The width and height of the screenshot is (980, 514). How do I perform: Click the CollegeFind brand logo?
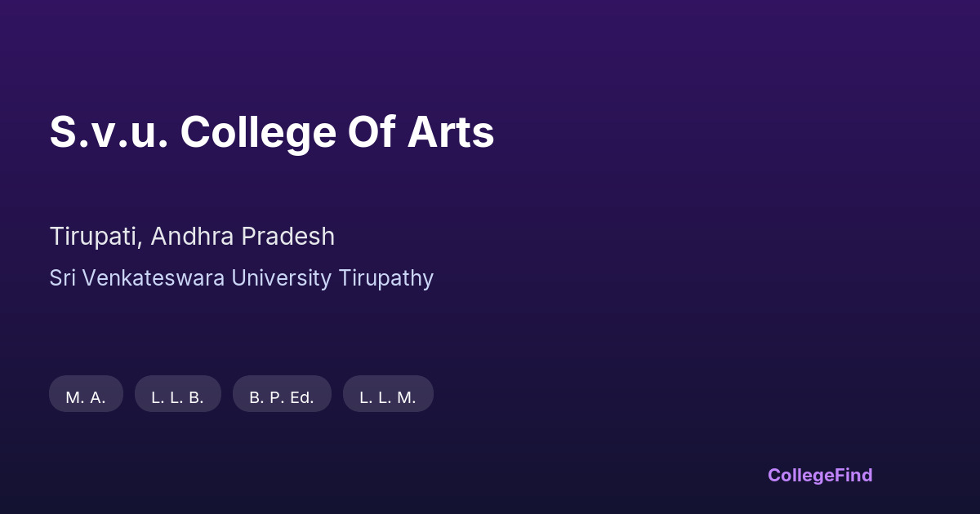point(820,475)
